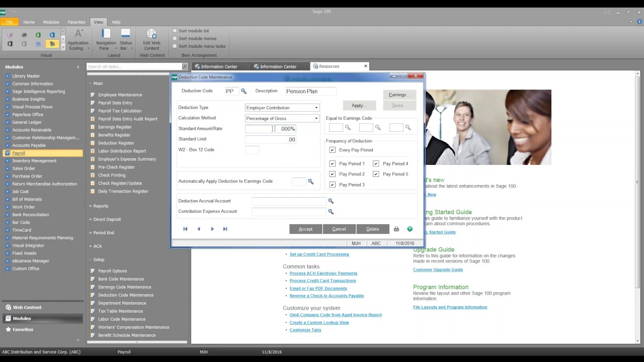This screenshot has height=362, width=644.
Task: Open lookup for third Equal to Earnings Code
Action: click(x=408, y=128)
